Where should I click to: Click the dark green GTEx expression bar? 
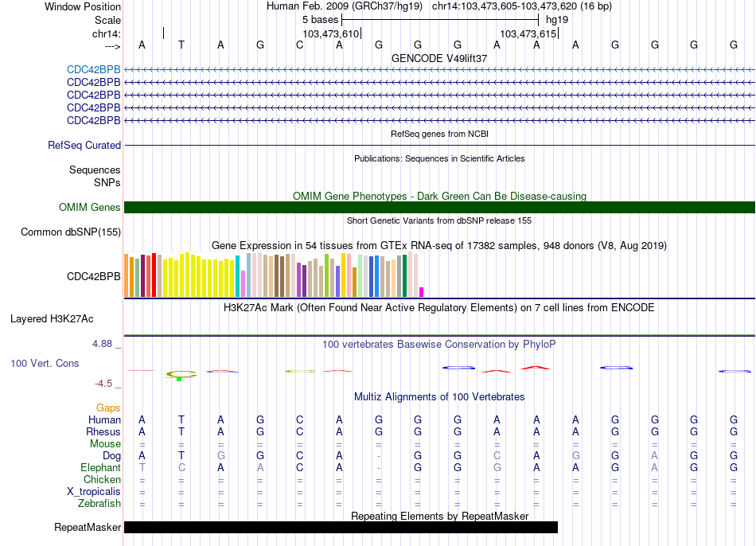(x=405, y=276)
